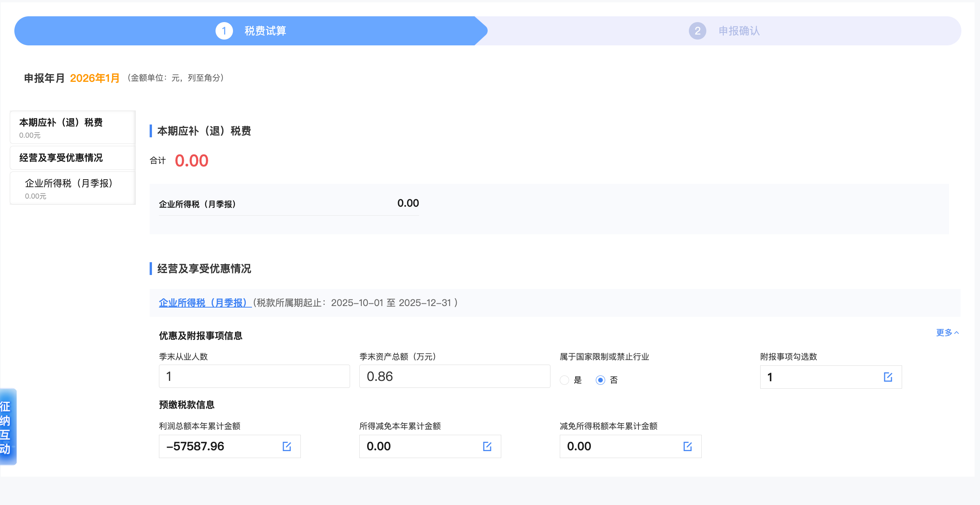The height and width of the screenshot is (505, 980).
Task: Click edit icon beside 利润总额本年累计金额
Action: (x=287, y=446)
